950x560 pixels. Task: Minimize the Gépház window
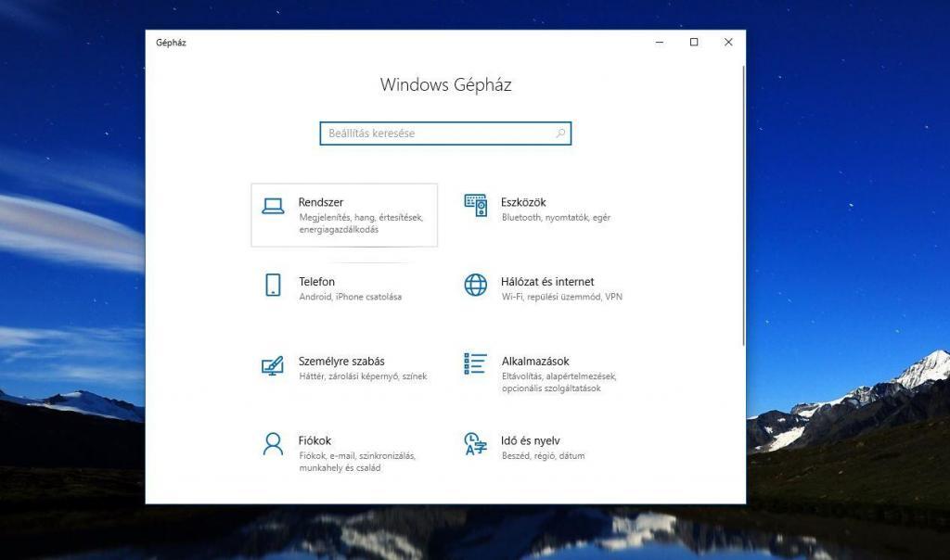[660, 43]
